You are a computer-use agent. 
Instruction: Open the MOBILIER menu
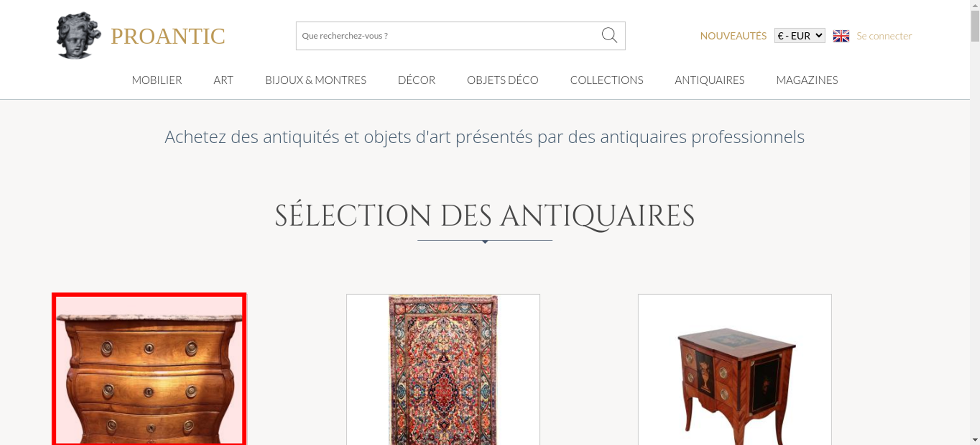pyautogui.click(x=157, y=80)
